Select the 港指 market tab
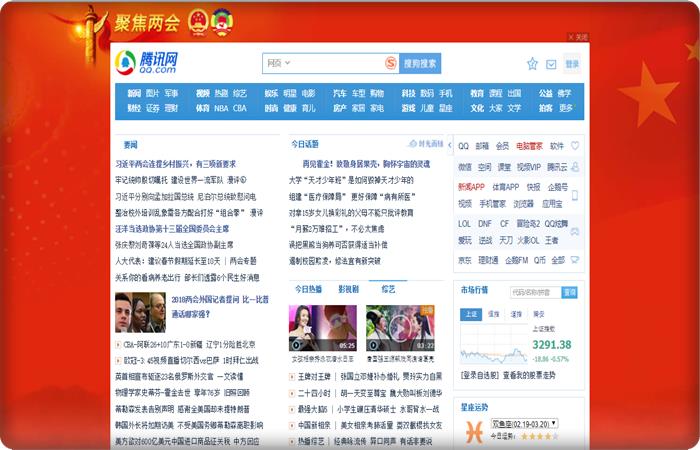The width and height of the screenshot is (700, 450). coord(516,314)
